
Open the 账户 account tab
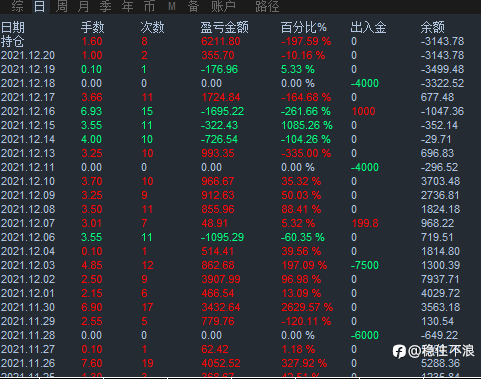223,6
